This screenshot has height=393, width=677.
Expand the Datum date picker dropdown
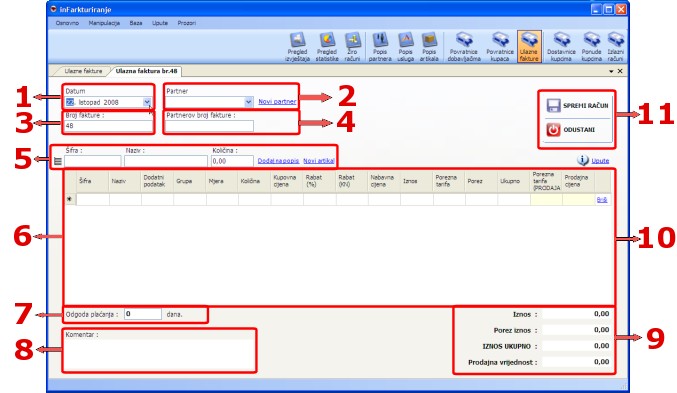(147, 102)
